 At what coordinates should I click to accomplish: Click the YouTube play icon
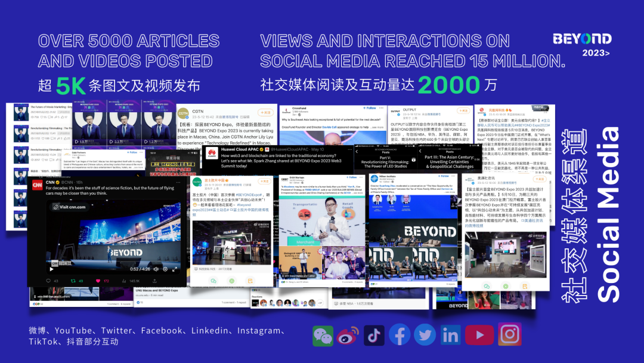tap(475, 336)
